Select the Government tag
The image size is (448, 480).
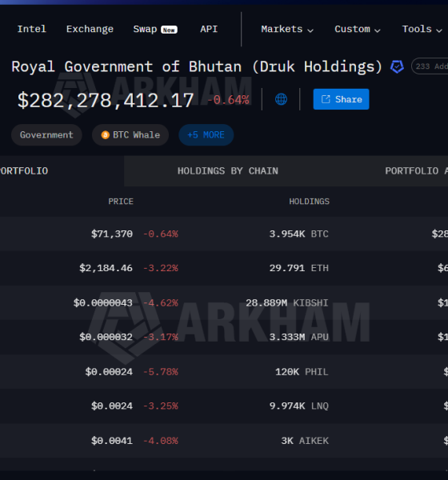click(46, 135)
